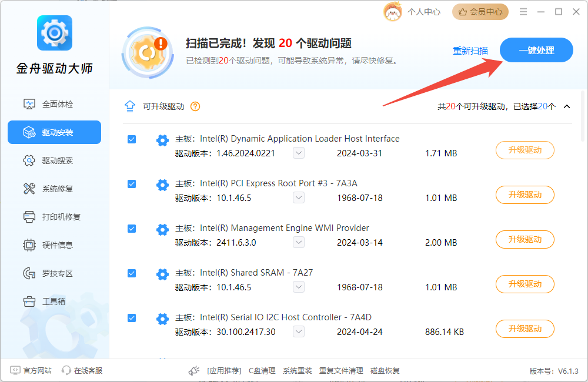Open 打印机修复 section
This screenshot has height=382, width=588.
(x=54, y=217)
